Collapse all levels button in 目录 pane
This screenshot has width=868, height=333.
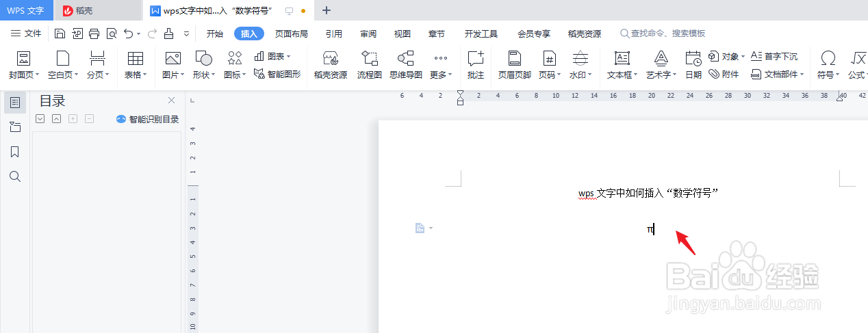point(56,119)
